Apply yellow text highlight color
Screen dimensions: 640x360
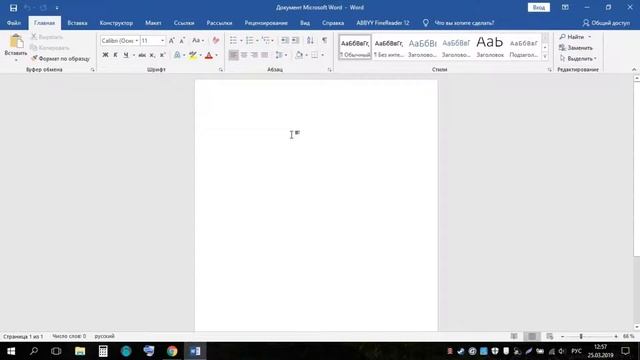point(192,55)
